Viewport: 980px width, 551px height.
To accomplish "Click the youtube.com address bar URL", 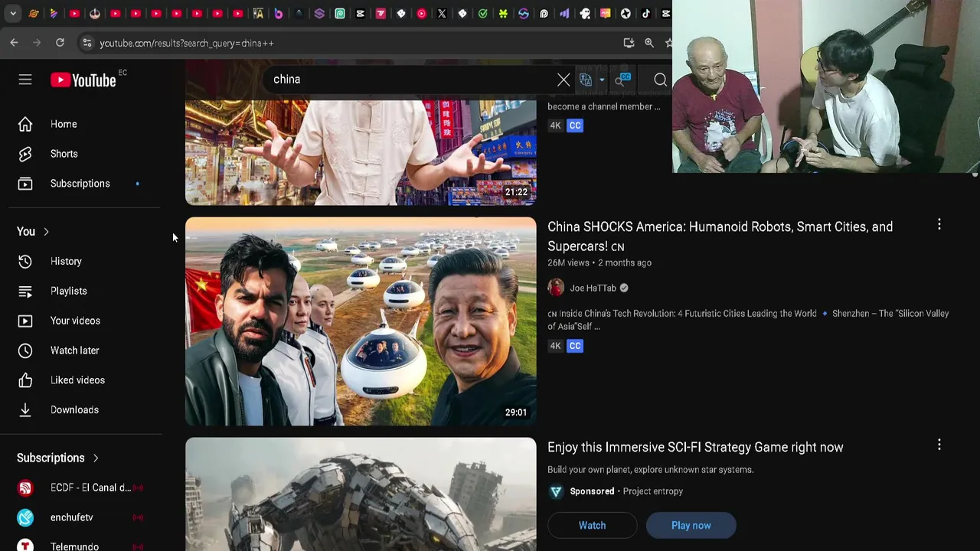I will [187, 43].
